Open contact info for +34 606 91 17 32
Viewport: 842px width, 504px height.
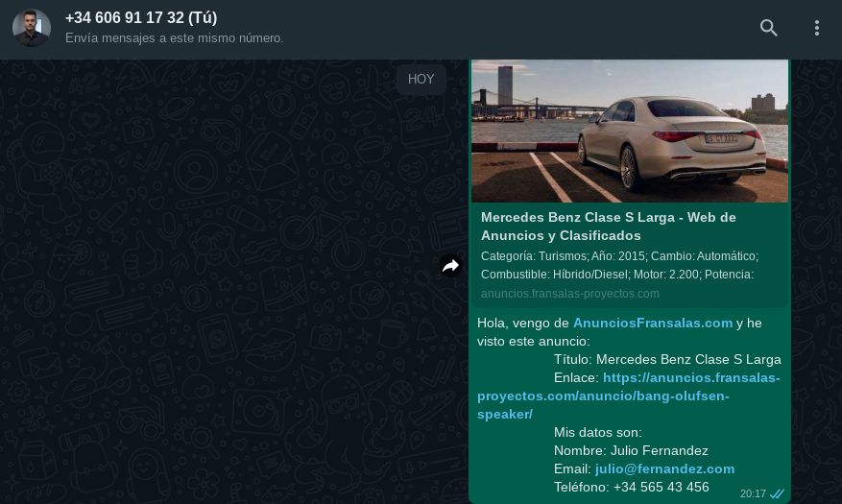tap(141, 17)
